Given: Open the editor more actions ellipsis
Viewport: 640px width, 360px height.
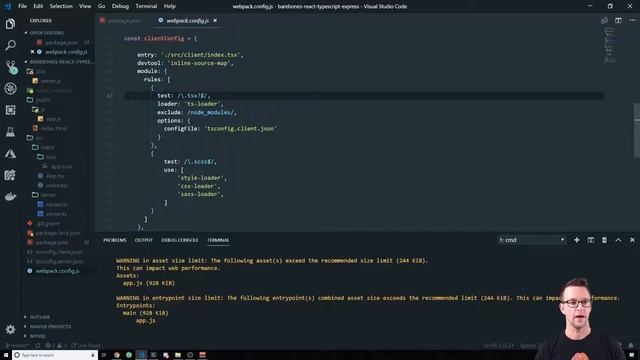Looking at the screenshot, I should pos(632,20).
